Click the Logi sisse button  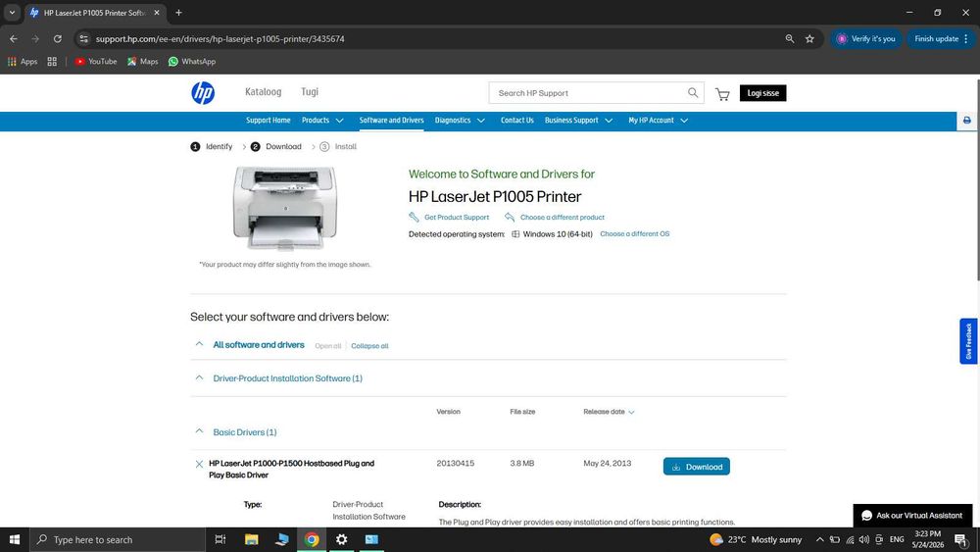coord(762,92)
